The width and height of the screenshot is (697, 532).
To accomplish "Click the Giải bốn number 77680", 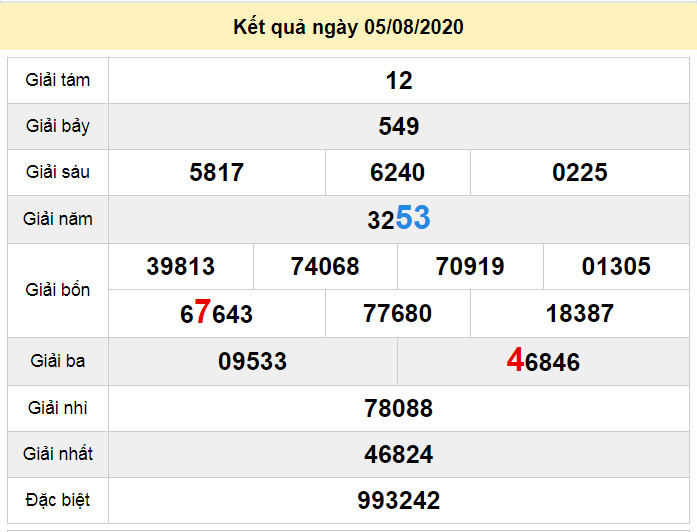I will point(397,313).
